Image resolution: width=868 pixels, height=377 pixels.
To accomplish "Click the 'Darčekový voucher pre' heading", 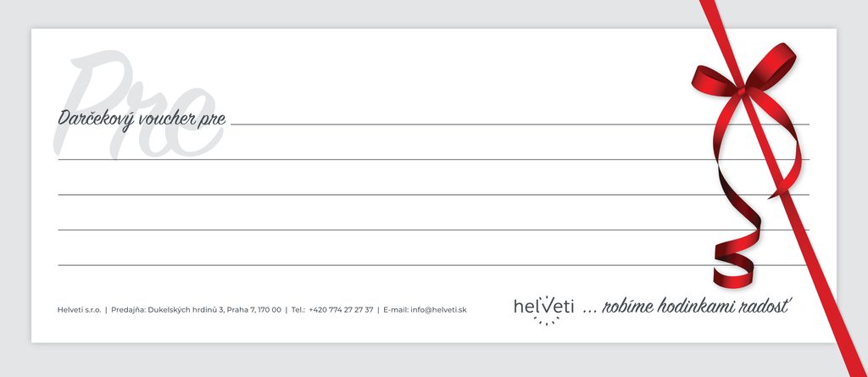I will coord(142,119).
